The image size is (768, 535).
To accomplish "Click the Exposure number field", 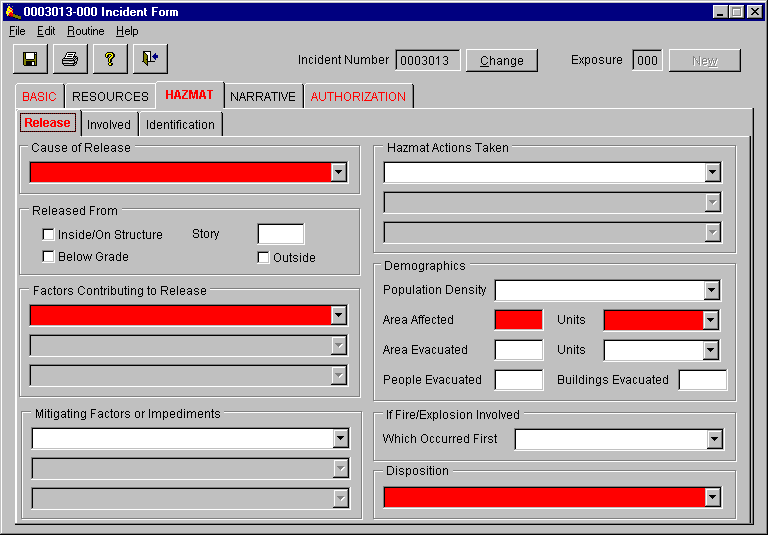I will click(647, 60).
